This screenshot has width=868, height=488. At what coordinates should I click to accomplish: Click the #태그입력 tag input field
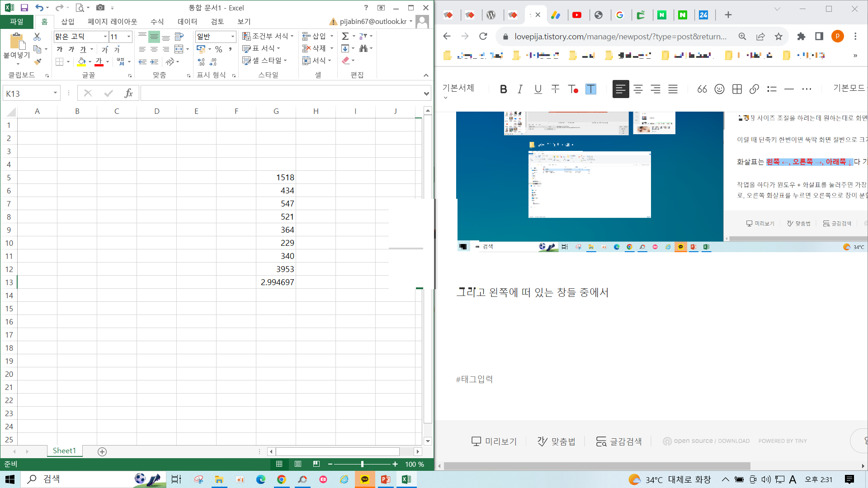pos(475,379)
